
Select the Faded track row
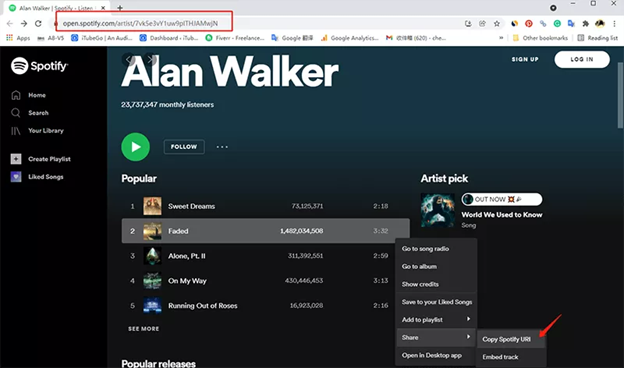coord(265,231)
